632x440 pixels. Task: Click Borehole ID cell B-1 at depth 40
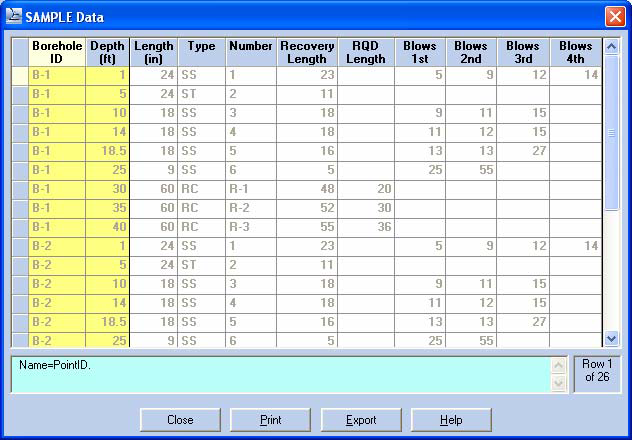[x=57, y=227]
